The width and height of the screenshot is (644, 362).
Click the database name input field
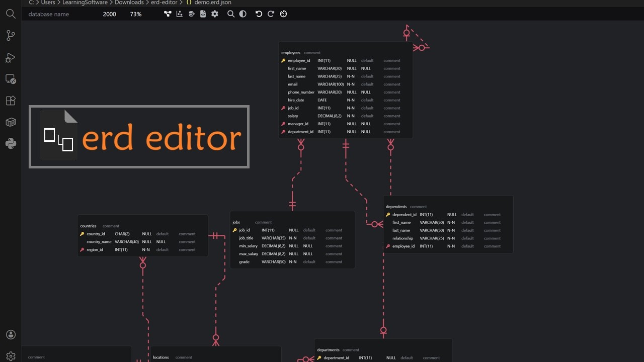(60, 14)
